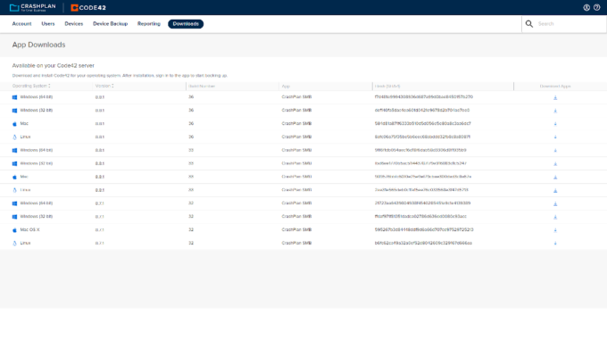Download the last Linux build 32 row
This screenshot has height=364, width=607.
555,243
